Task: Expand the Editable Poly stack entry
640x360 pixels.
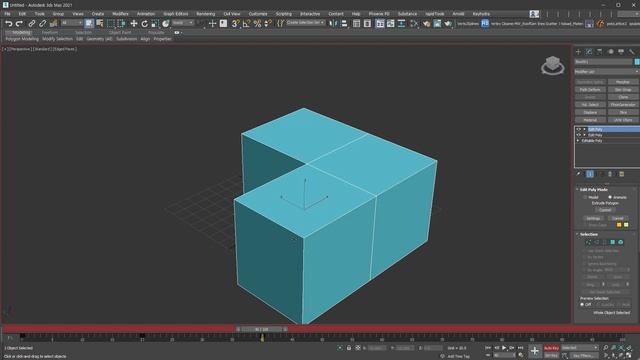Action: (x=578, y=141)
